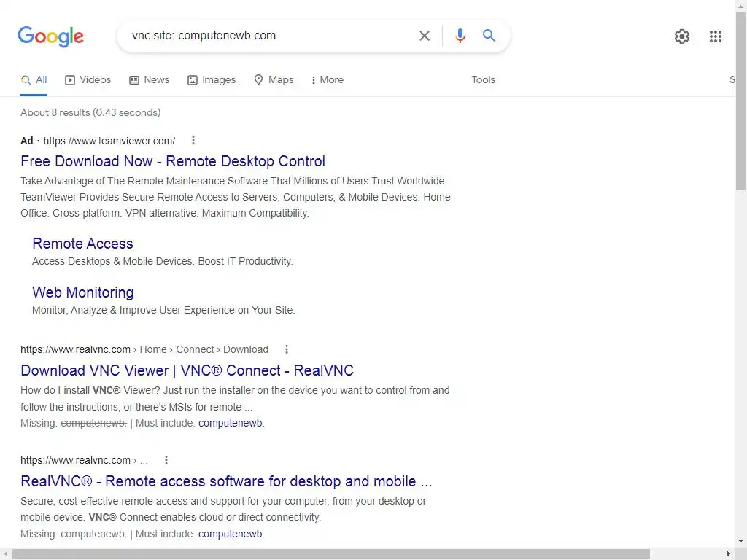The image size is (747, 560).
Task: Click the horizontal scrollbar thumb
Action: click(x=331, y=554)
